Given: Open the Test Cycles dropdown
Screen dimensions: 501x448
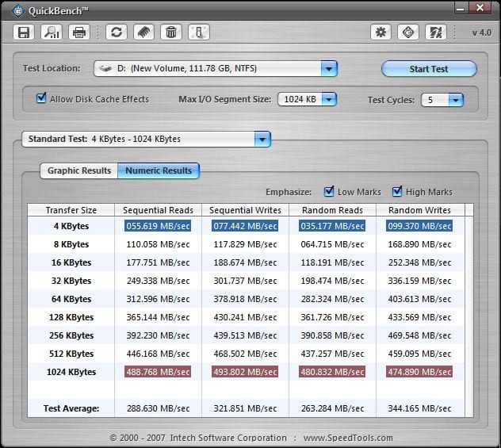Looking at the screenshot, I should pos(455,100).
